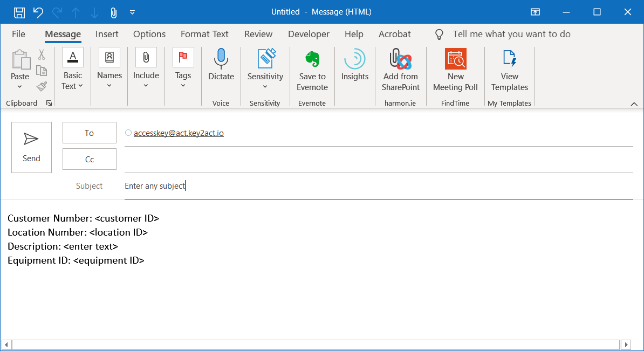Click into the Subject field
Viewport: 644px width, 351px height.
378,186
